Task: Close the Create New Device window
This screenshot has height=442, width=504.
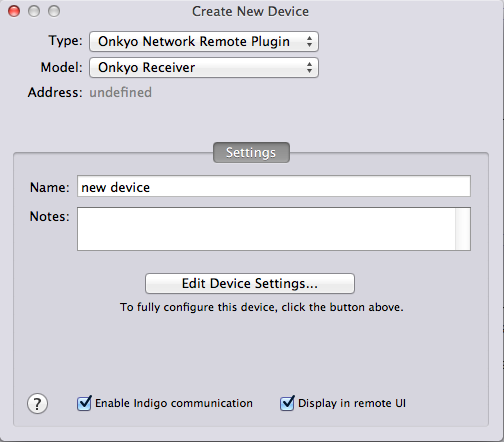Action: point(14,11)
